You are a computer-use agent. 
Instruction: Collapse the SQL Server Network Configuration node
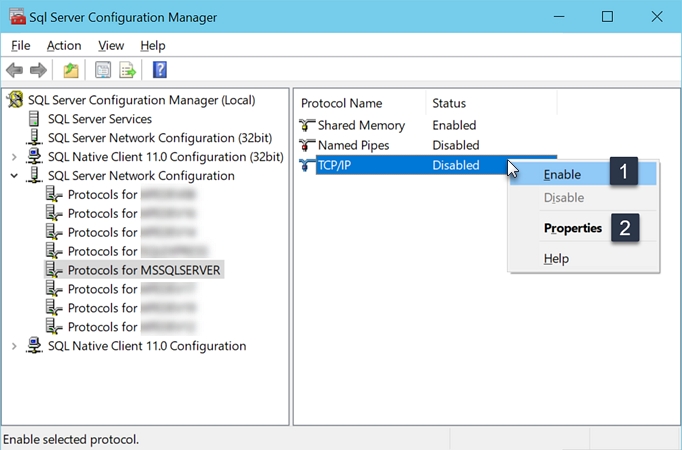[14, 176]
